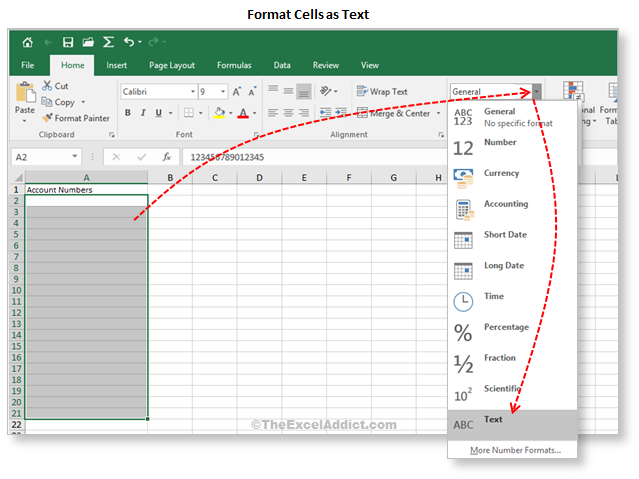Viewport: 639px width, 479px height.
Task: Open the File tab
Action: pos(28,65)
